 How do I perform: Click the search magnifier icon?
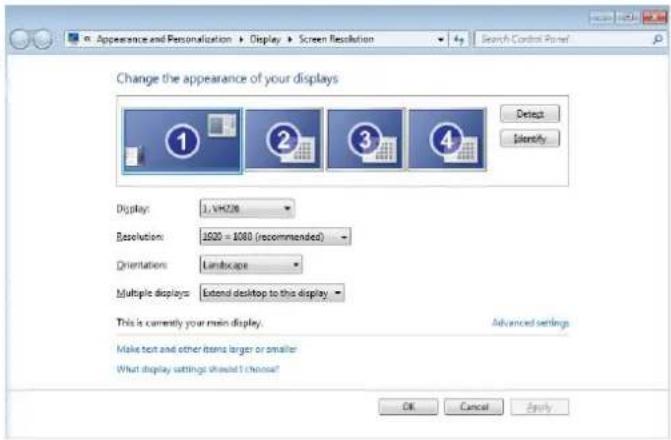(657, 39)
